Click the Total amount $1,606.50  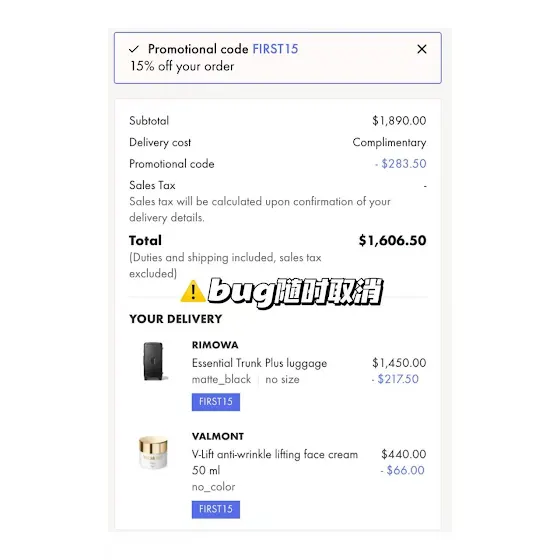(x=392, y=240)
